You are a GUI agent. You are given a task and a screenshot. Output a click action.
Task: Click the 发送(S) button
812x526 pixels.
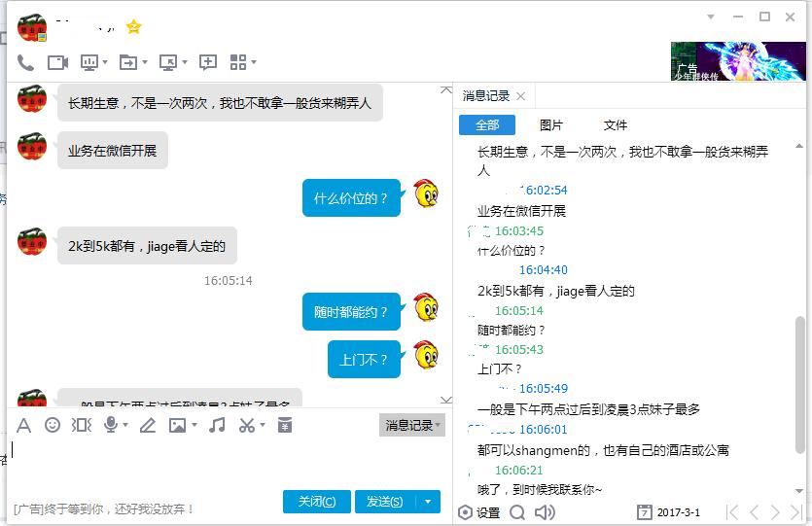point(385,502)
